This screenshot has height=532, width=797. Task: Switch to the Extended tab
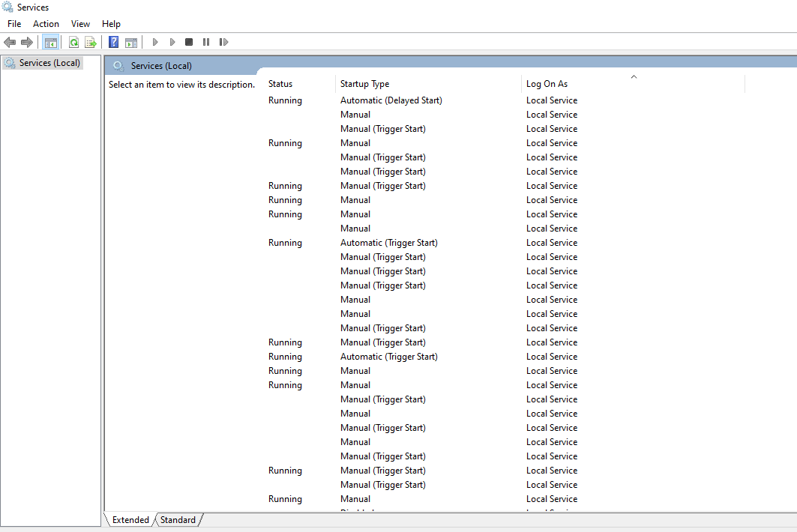click(130, 520)
